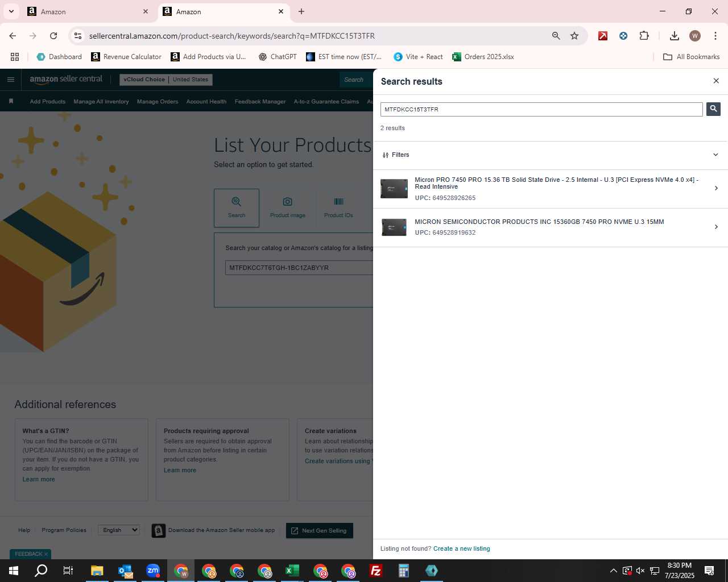Open the Filters icon label

396,155
